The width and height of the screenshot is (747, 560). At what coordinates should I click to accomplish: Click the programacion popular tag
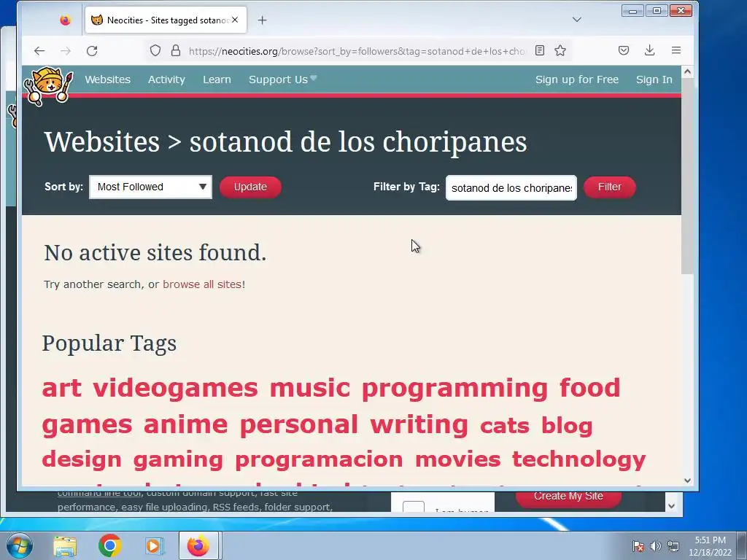[319, 459]
